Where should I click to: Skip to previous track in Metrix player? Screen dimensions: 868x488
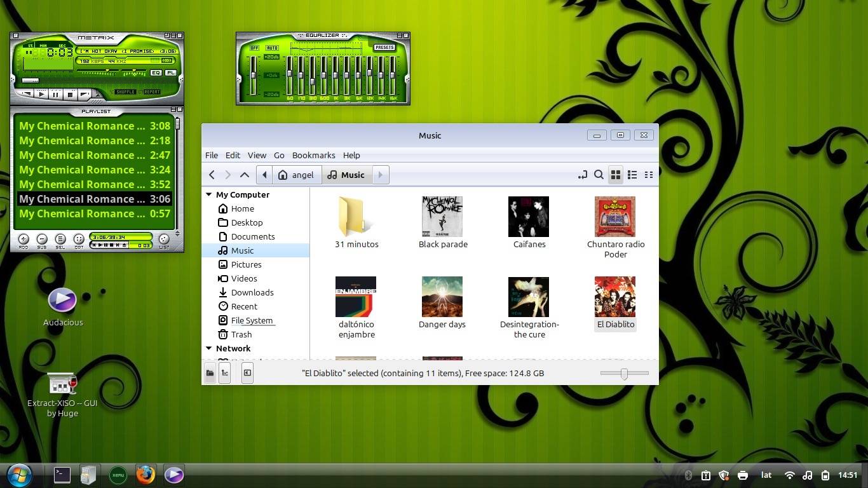26,94
